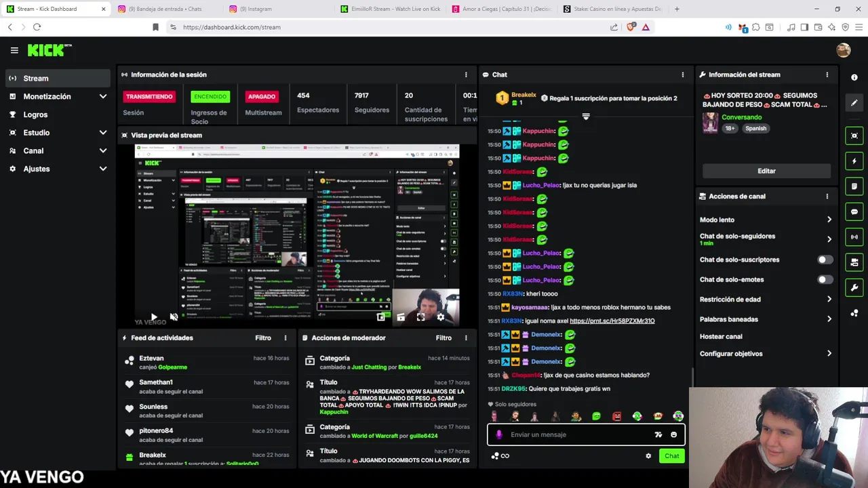Open Feed de actividades three-dot menu

(285, 338)
